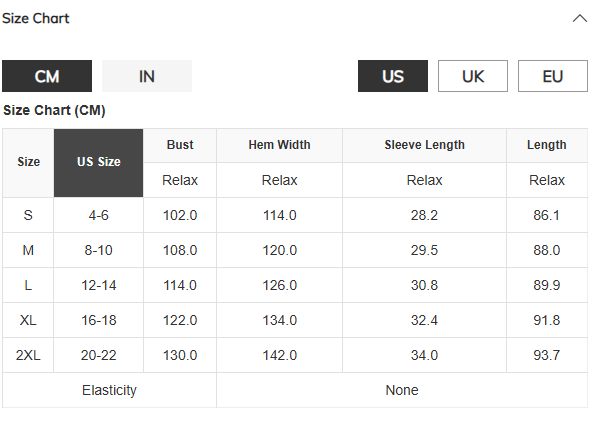The width and height of the screenshot is (606, 427).
Task: Click the Elasticity row label
Action: [x=109, y=390]
